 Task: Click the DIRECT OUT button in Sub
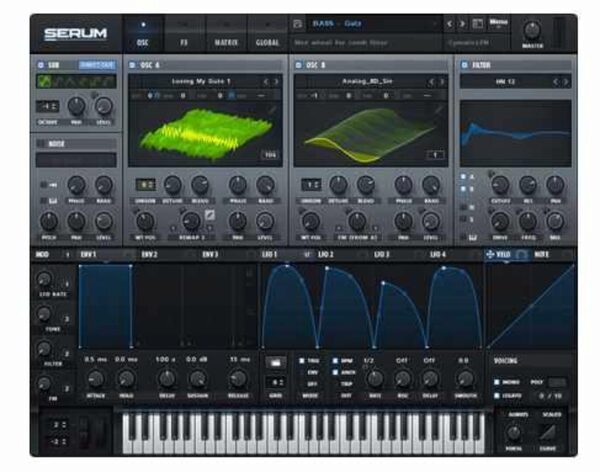tap(97, 64)
